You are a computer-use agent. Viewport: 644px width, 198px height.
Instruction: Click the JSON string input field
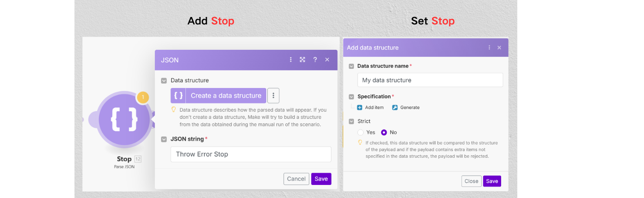[x=251, y=154]
